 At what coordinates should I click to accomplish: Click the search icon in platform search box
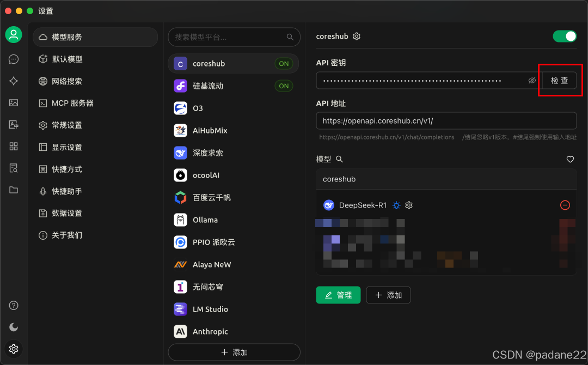tap(290, 37)
